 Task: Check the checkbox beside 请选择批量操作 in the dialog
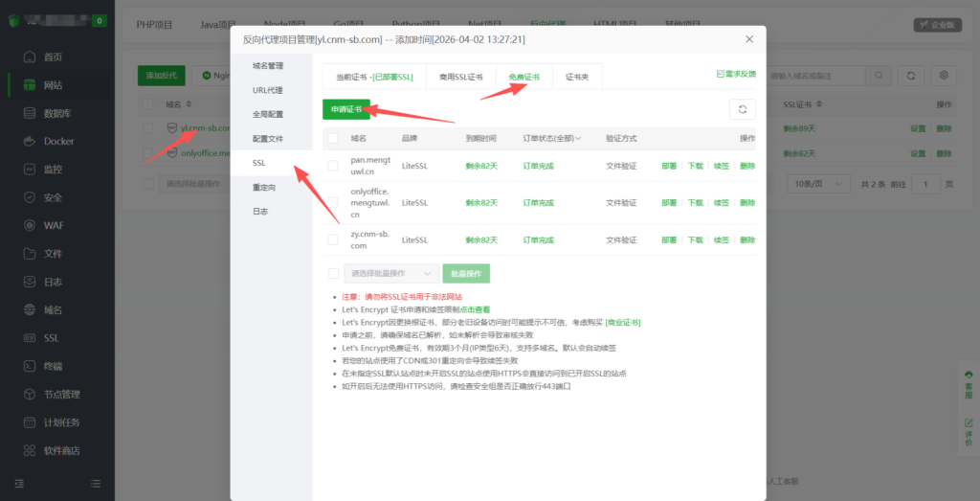point(333,273)
